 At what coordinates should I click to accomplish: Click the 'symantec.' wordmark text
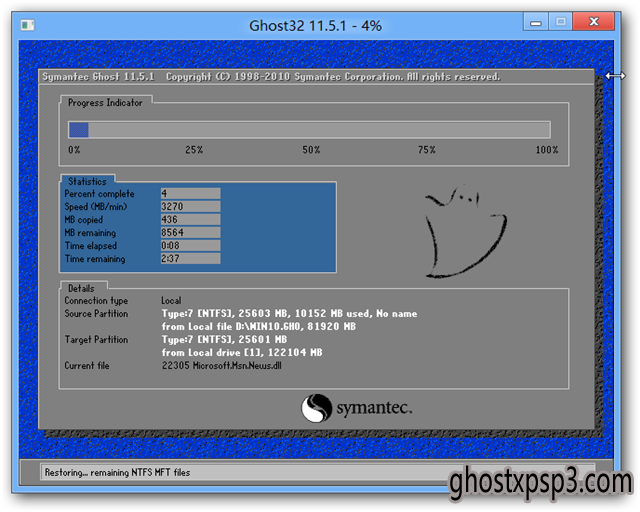click(374, 408)
